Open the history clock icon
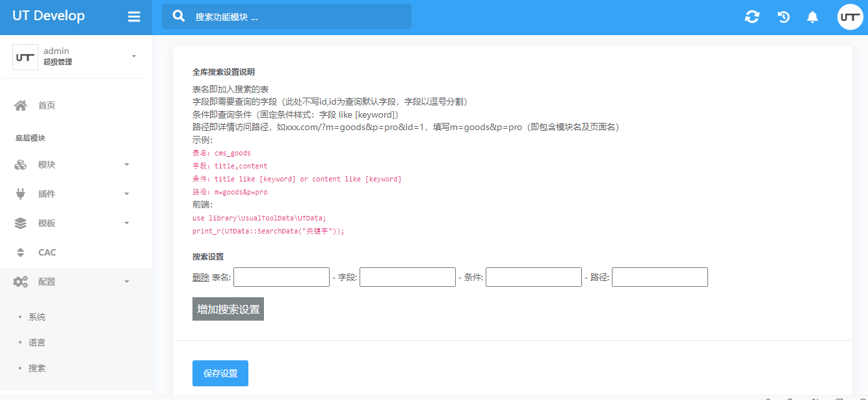This screenshot has height=400, width=868. pos(783,17)
